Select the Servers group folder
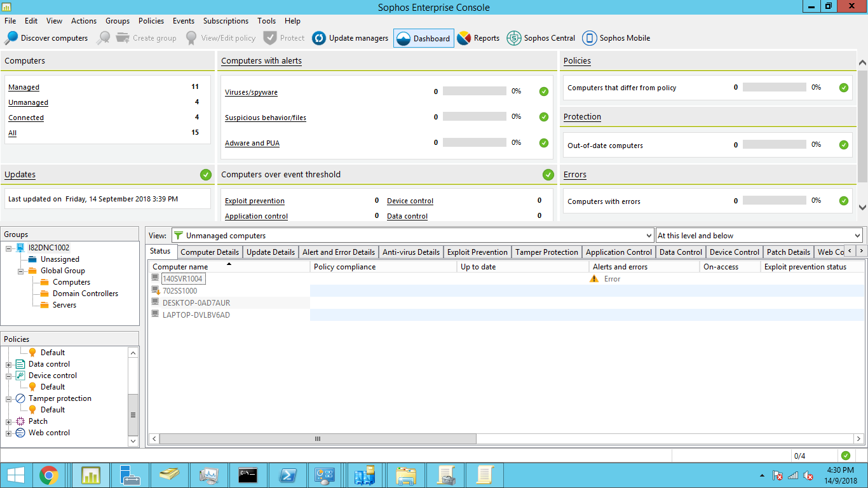The image size is (868, 488). [x=64, y=305]
